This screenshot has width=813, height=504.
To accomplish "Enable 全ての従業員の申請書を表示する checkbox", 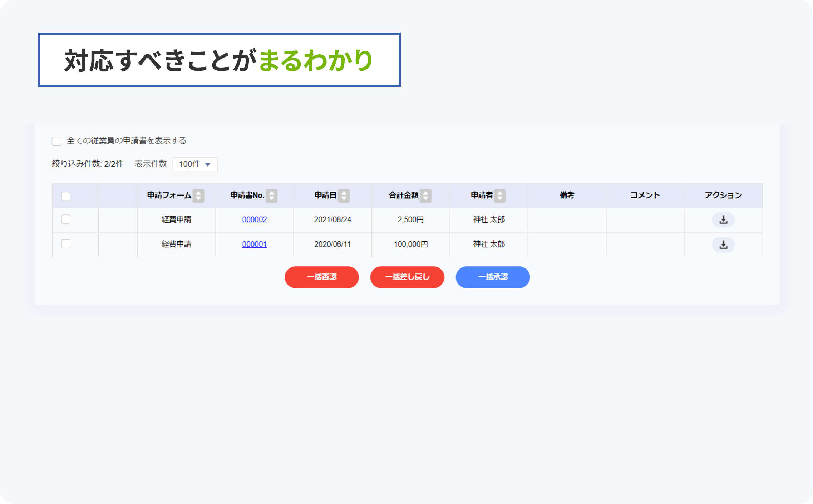I will 56,141.
